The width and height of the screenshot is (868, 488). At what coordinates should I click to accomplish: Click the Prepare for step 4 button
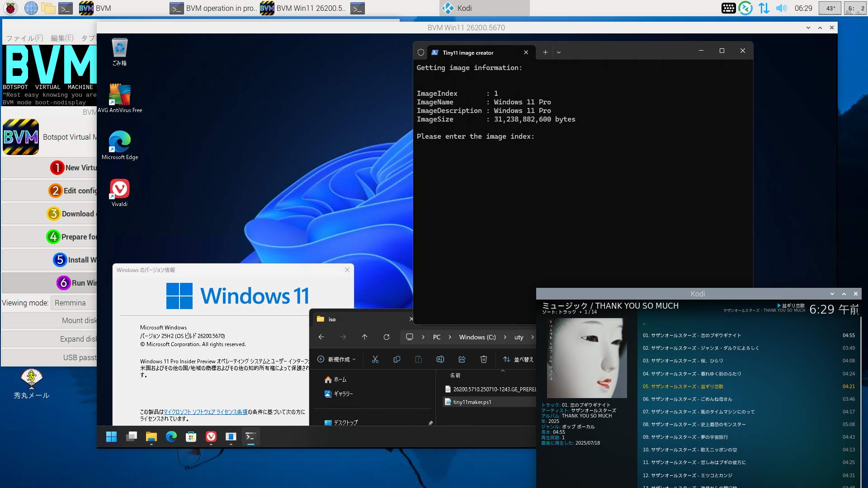tap(49, 237)
